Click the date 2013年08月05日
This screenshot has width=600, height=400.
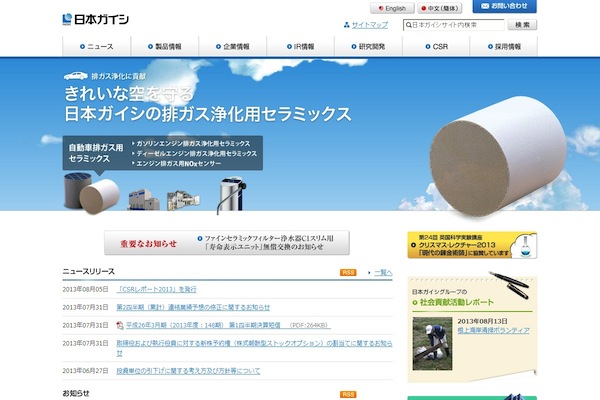(x=85, y=289)
